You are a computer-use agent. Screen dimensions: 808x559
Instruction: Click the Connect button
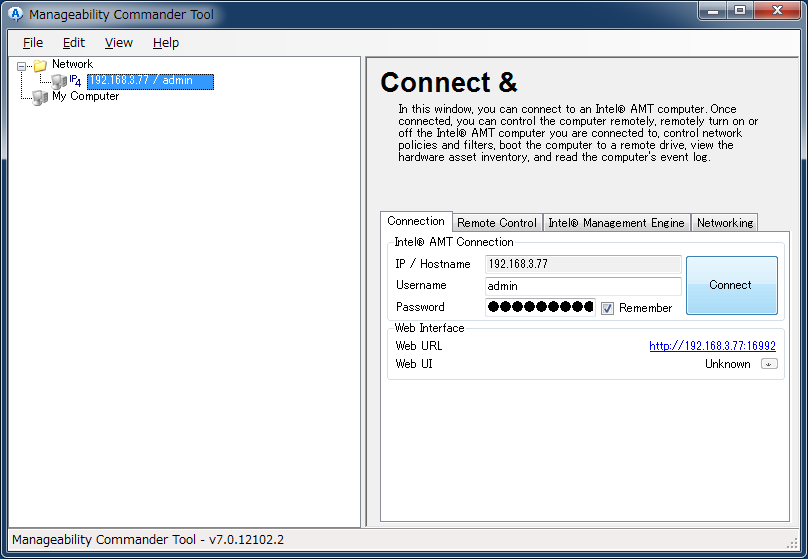(731, 285)
